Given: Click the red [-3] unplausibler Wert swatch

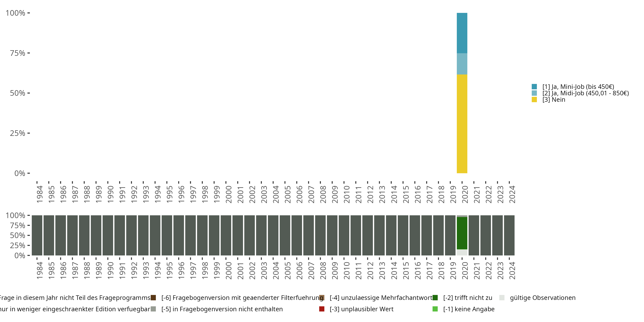Looking at the screenshot, I should [x=322, y=309].
